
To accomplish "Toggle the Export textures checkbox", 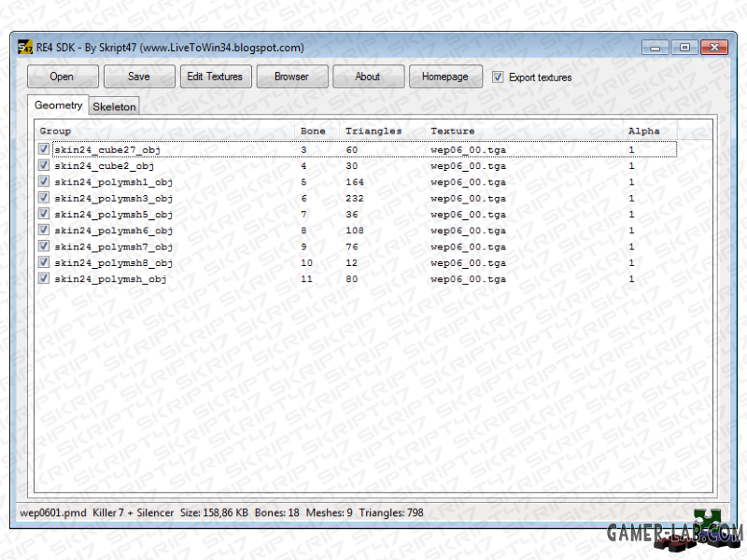I will [498, 77].
